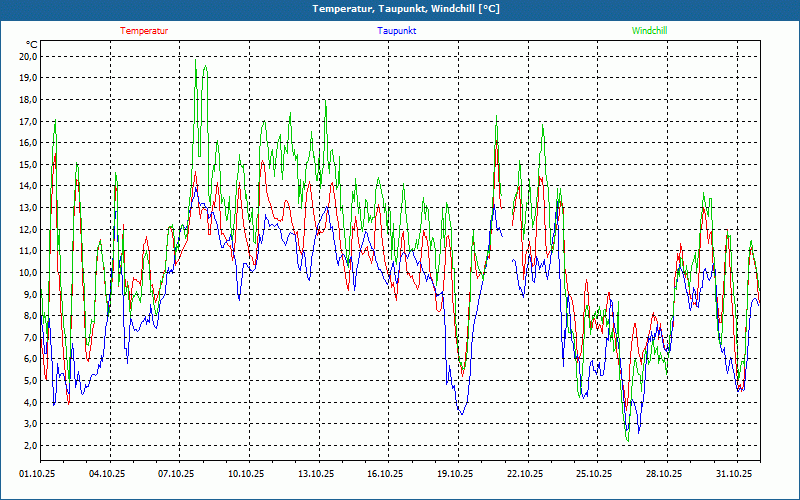Click the 15,0 value on the y-axis
Viewport: 800px width, 500px height.
tap(28, 164)
